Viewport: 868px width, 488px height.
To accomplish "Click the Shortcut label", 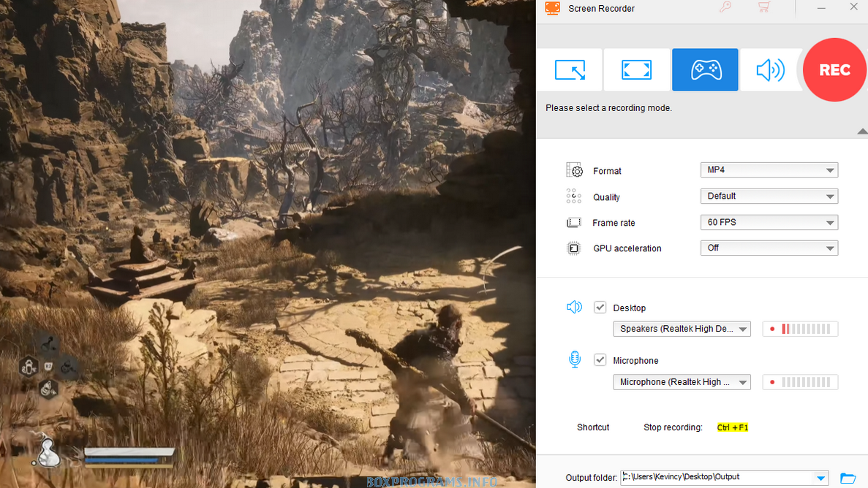I will (x=593, y=427).
